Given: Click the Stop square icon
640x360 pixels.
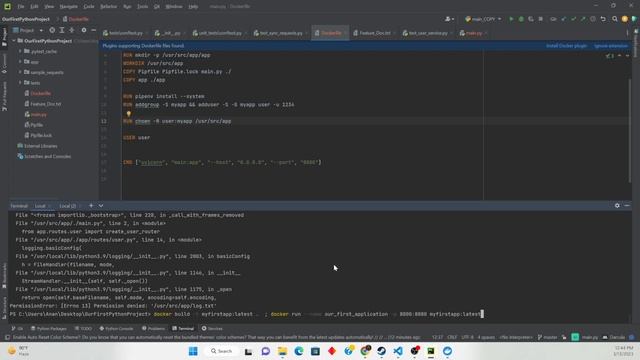Looking at the screenshot, I should (x=540, y=19).
